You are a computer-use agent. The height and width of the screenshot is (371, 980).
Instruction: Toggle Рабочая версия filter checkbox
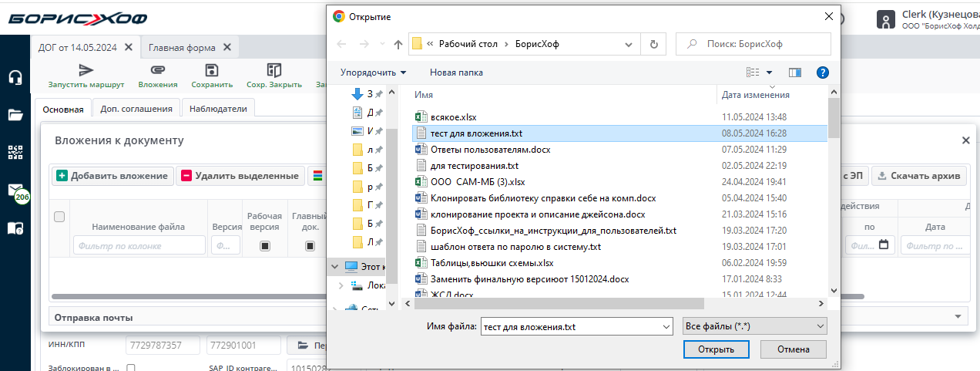coord(264,246)
